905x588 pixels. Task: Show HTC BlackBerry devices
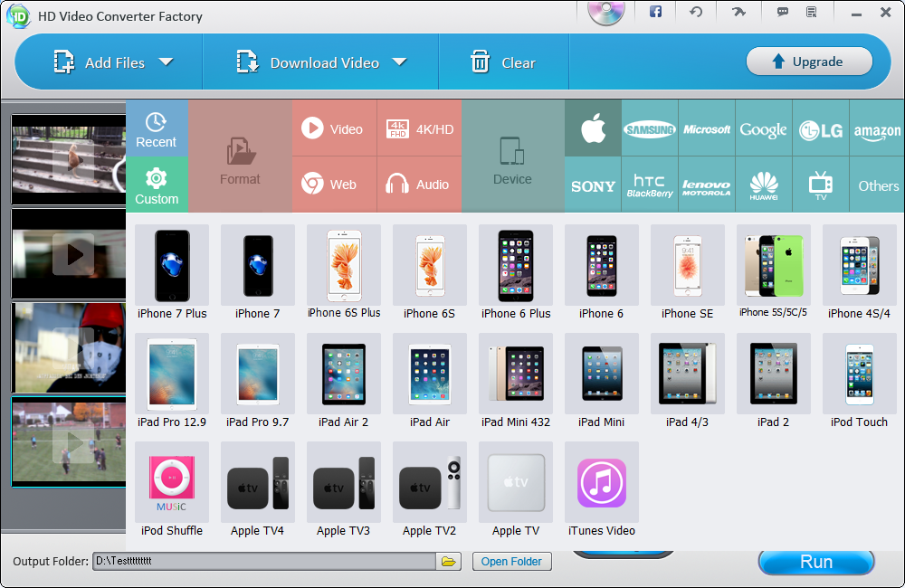(x=650, y=185)
